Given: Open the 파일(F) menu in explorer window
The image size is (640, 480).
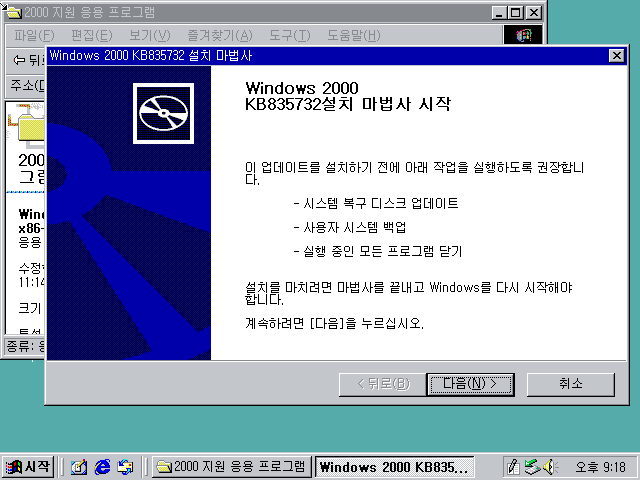Looking at the screenshot, I should 34,36.
